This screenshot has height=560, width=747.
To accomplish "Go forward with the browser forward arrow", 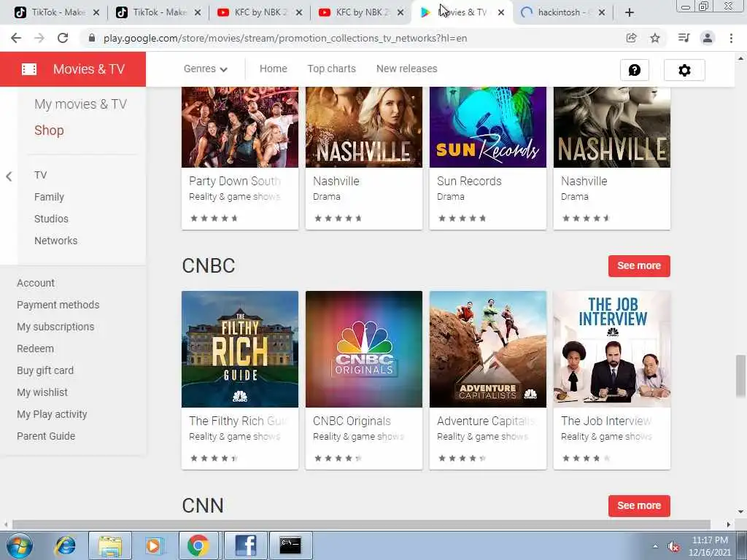I will [x=39, y=38].
